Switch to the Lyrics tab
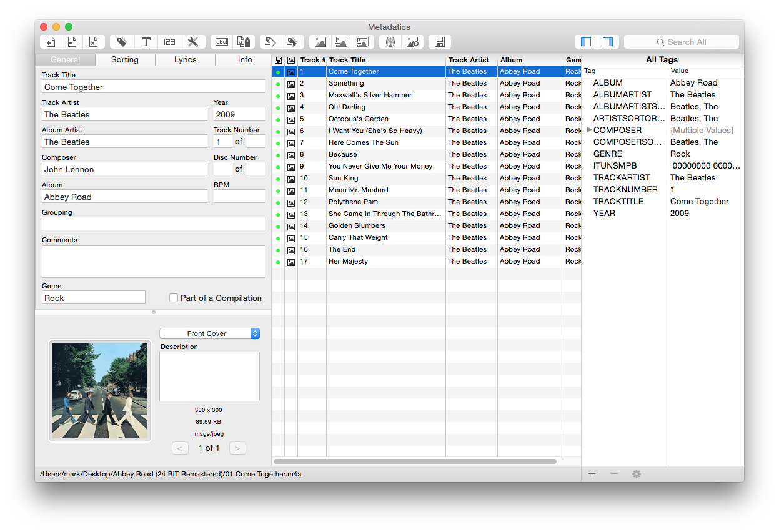This screenshot has height=532, width=779. [185, 59]
